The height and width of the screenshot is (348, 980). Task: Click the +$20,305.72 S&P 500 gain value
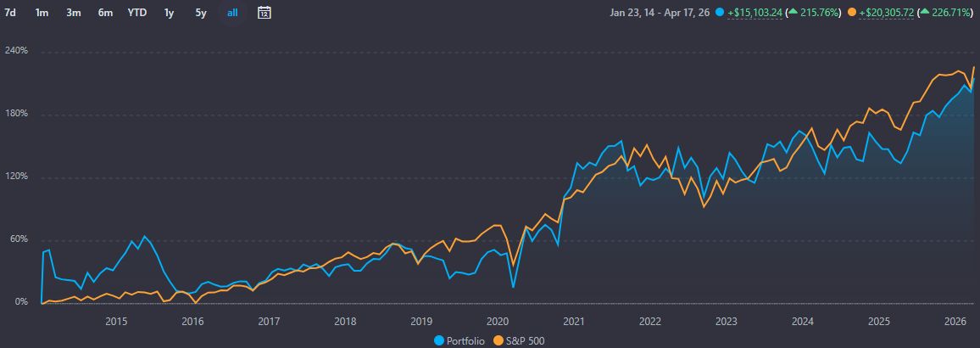[x=886, y=13]
